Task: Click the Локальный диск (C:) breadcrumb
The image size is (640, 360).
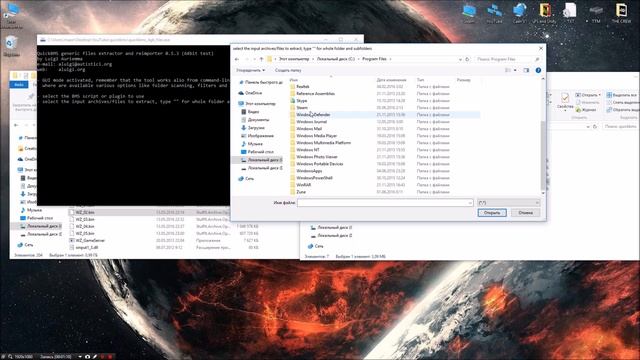Action: tap(336, 59)
